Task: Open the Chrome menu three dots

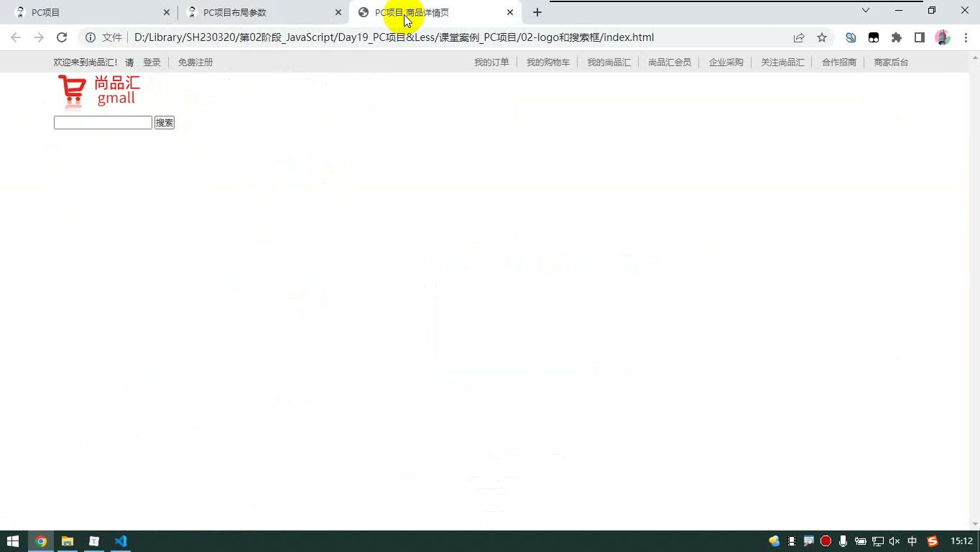Action: coord(966,37)
